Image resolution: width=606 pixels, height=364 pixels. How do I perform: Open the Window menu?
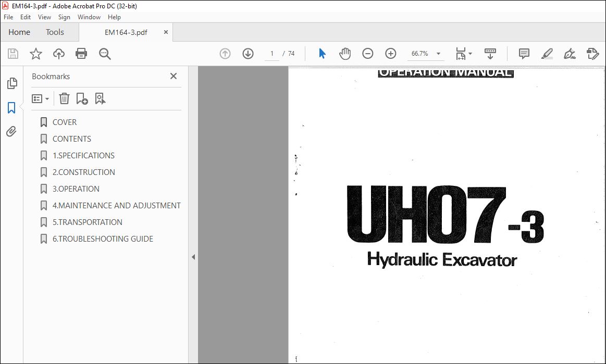coord(89,17)
